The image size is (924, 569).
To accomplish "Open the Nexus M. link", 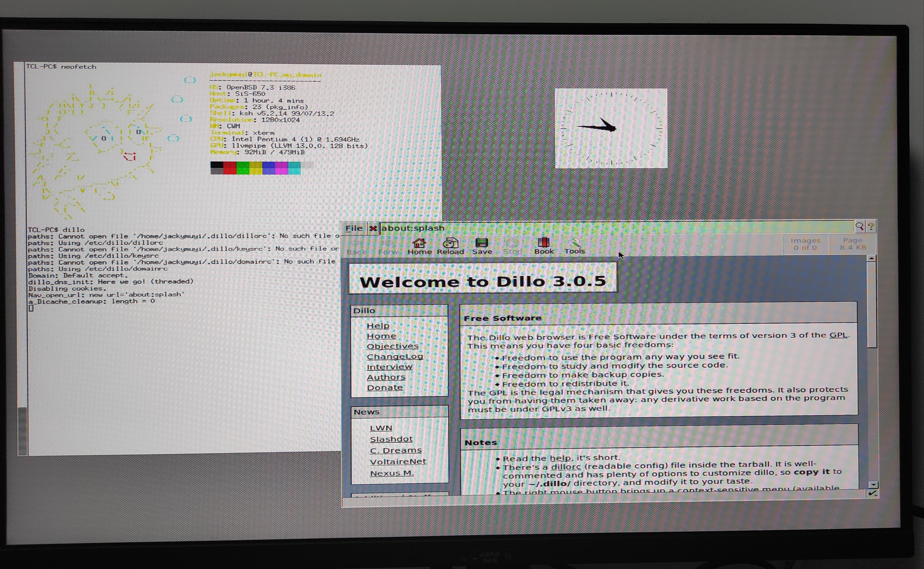I will click(392, 473).
